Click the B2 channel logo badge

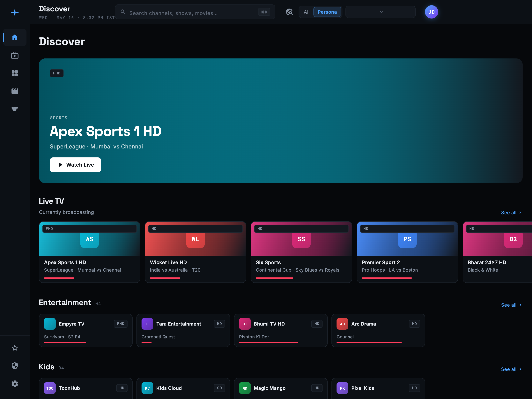coord(513,239)
